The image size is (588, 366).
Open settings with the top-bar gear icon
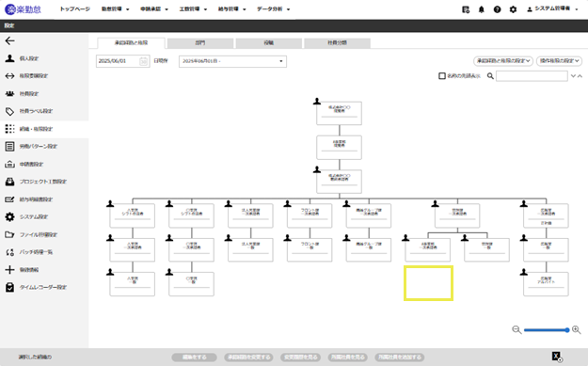513,9
